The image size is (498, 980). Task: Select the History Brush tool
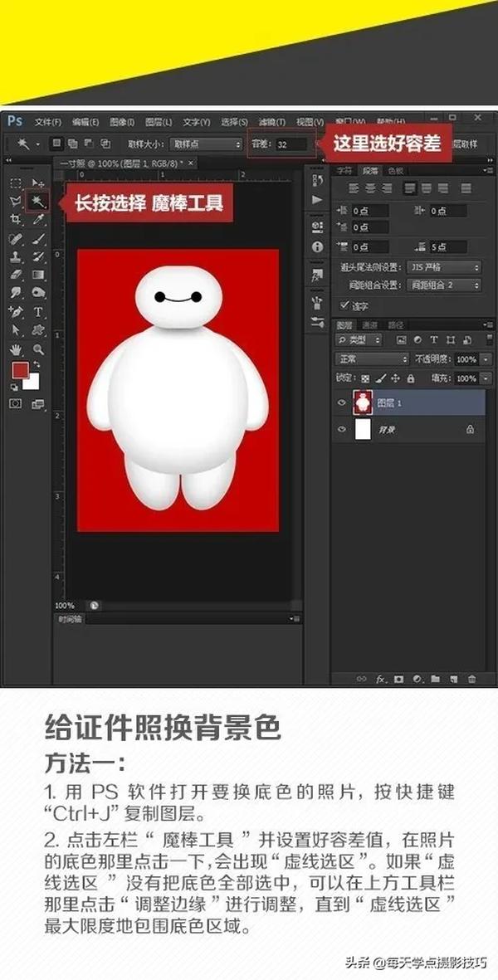pyautogui.click(x=38, y=256)
